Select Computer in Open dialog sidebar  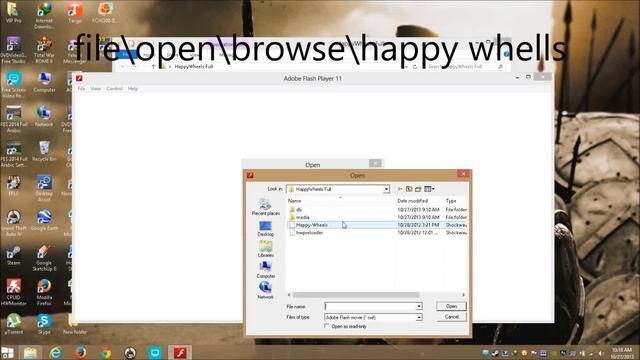coord(266,270)
